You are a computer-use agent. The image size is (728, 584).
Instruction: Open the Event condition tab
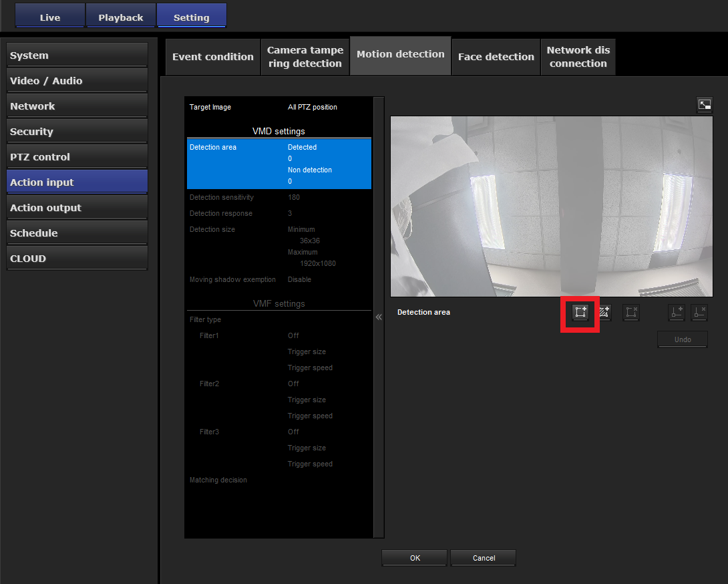[212, 57]
